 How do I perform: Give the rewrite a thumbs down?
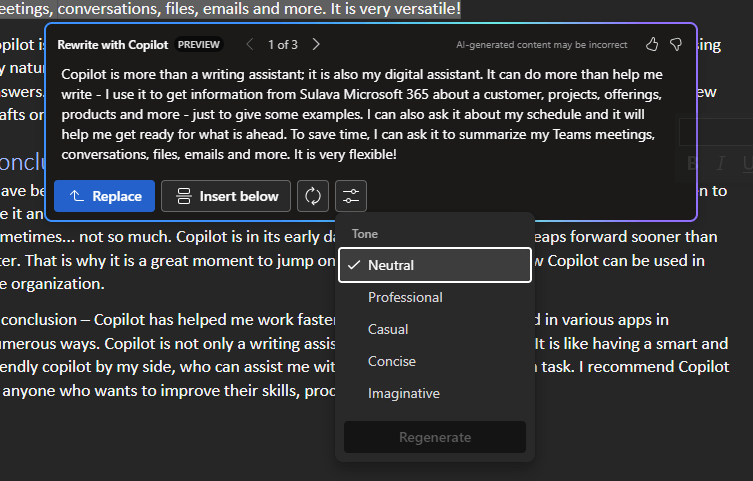[676, 45]
